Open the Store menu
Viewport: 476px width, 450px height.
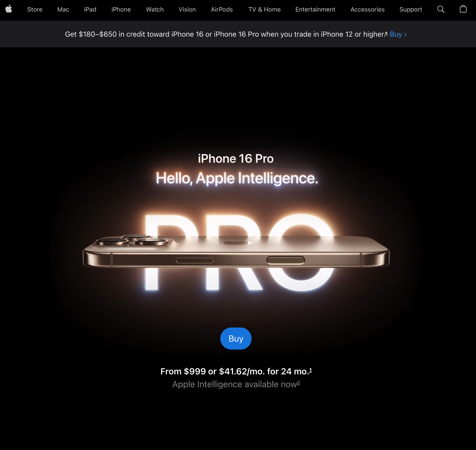click(x=35, y=10)
